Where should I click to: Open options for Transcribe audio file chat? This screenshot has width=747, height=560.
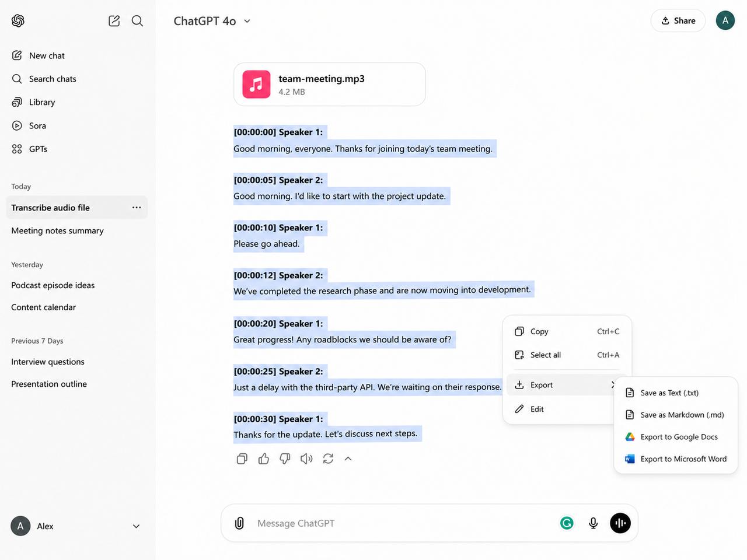point(137,208)
